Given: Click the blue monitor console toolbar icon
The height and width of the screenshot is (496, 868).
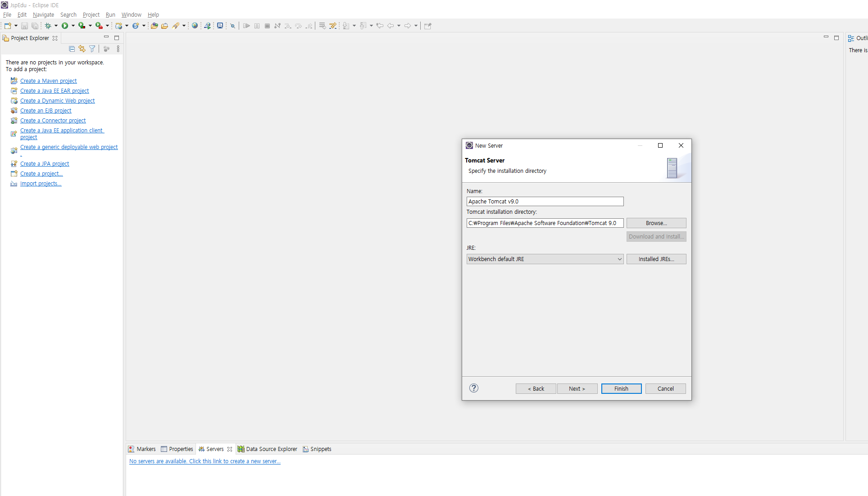Looking at the screenshot, I should (x=220, y=26).
